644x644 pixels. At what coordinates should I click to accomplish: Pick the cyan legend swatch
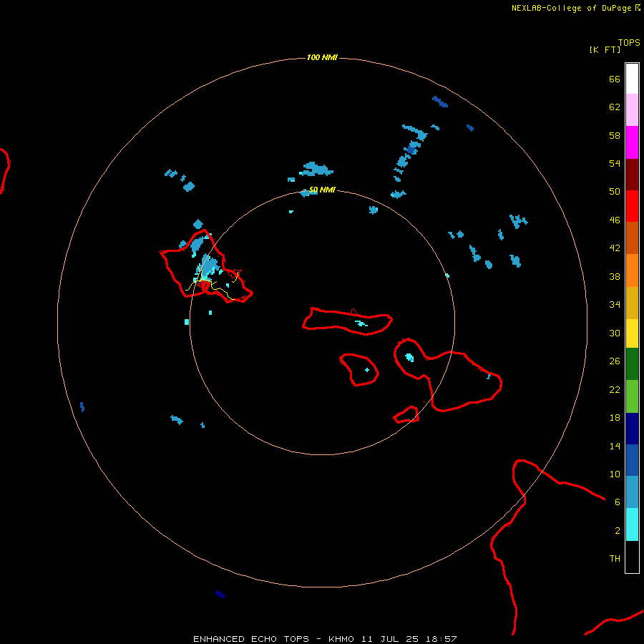pos(632,525)
